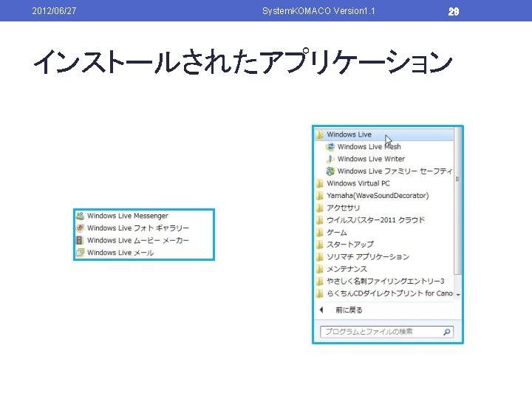Screen dimensions: 532x399
Task: Click the search magnifier icon
Action: [x=447, y=332]
